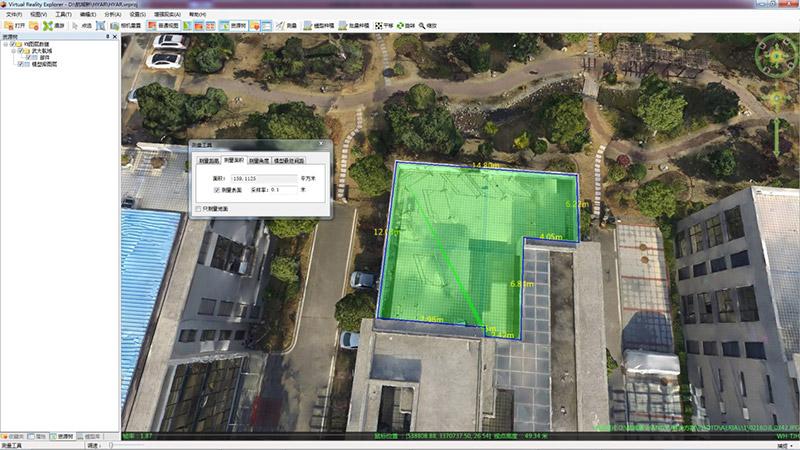This screenshot has width=800, height=450.
Task: Click the 模型种植 model planting icon
Action: pyautogui.click(x=316, y=25)
